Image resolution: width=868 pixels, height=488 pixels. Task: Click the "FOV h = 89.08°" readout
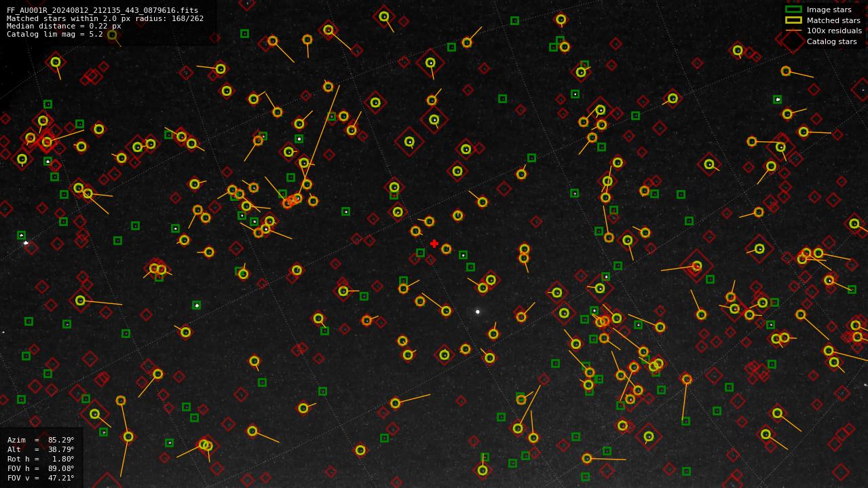point(41,468)
